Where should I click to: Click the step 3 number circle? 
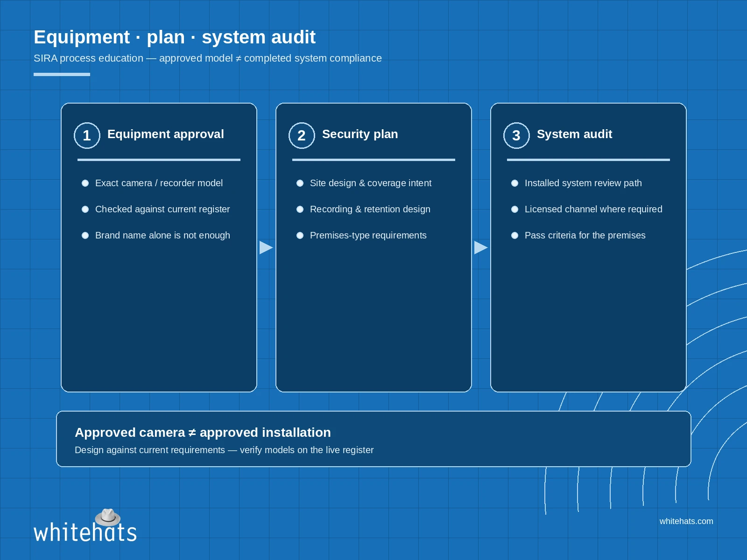516,135
